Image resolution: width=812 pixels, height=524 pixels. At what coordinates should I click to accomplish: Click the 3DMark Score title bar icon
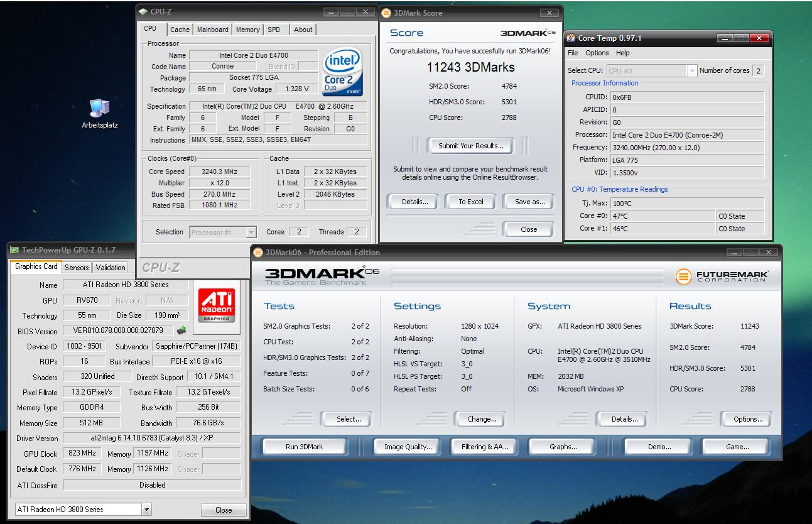pyautogui.click(x=386, y=13)
